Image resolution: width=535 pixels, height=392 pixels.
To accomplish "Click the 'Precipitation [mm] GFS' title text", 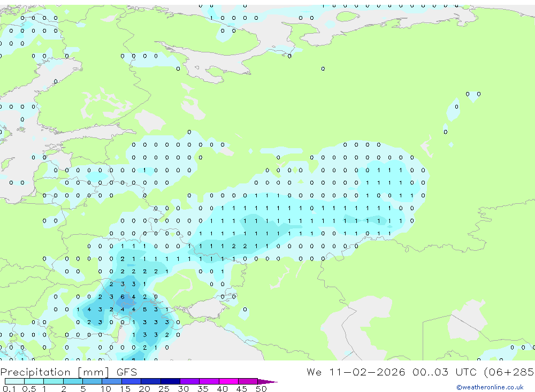I will [68, 372].
